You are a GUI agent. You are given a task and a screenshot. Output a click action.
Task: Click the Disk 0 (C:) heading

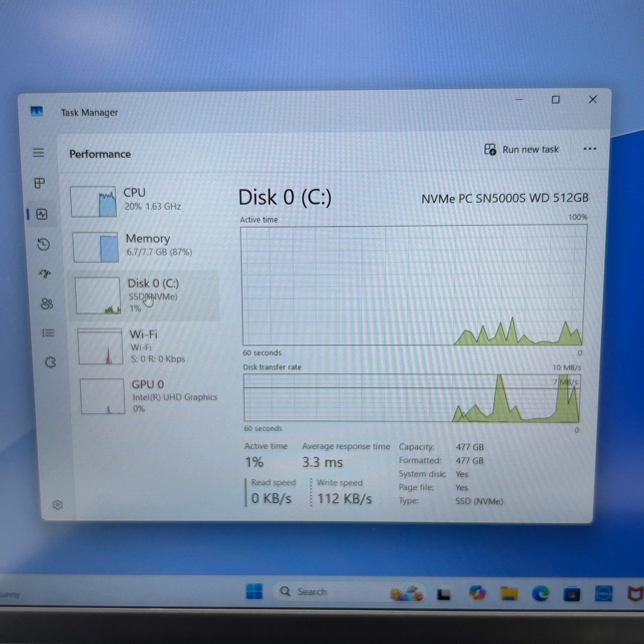285,197
